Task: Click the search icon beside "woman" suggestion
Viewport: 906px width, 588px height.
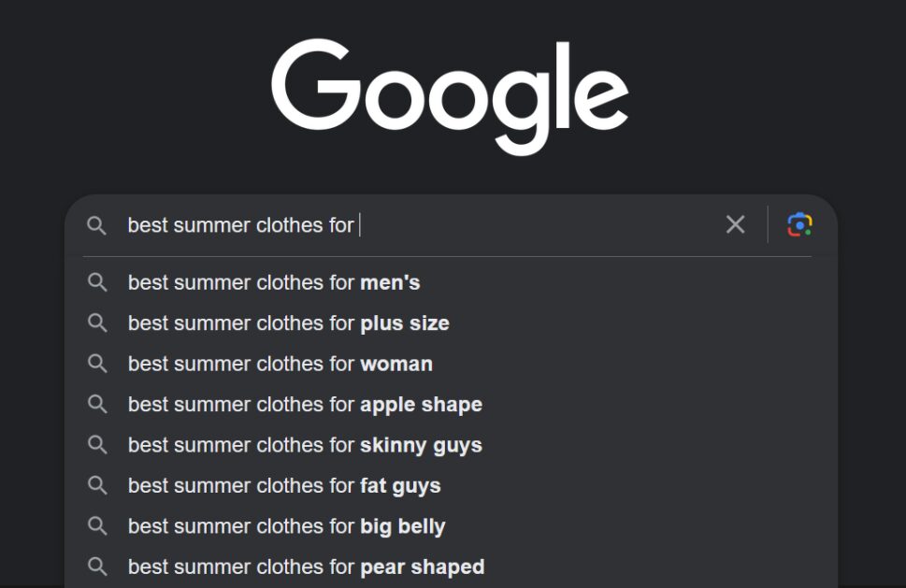Action: coord(97,364)
